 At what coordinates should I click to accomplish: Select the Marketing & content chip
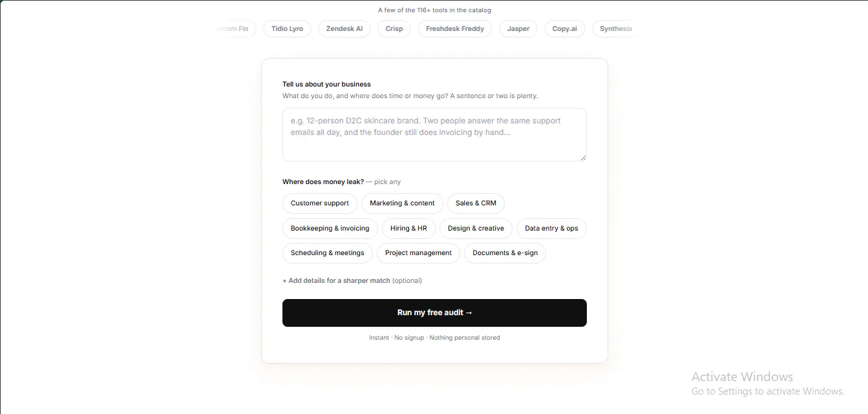402,203
